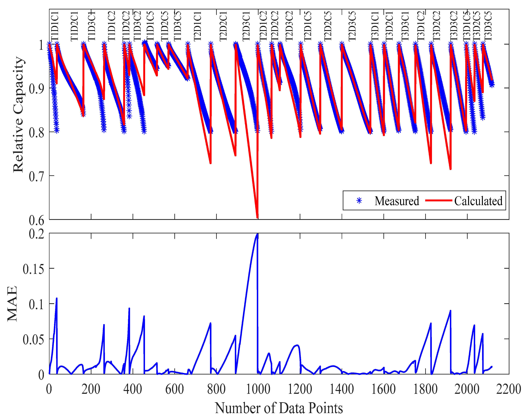
Task: Click the 0 x-axis tick label
Action: (x=49, y=389)
